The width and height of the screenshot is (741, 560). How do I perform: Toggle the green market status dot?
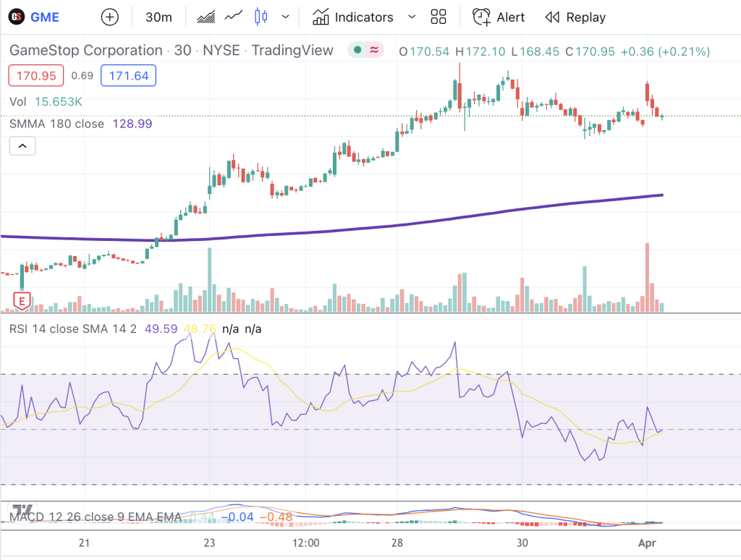(357, 50)
